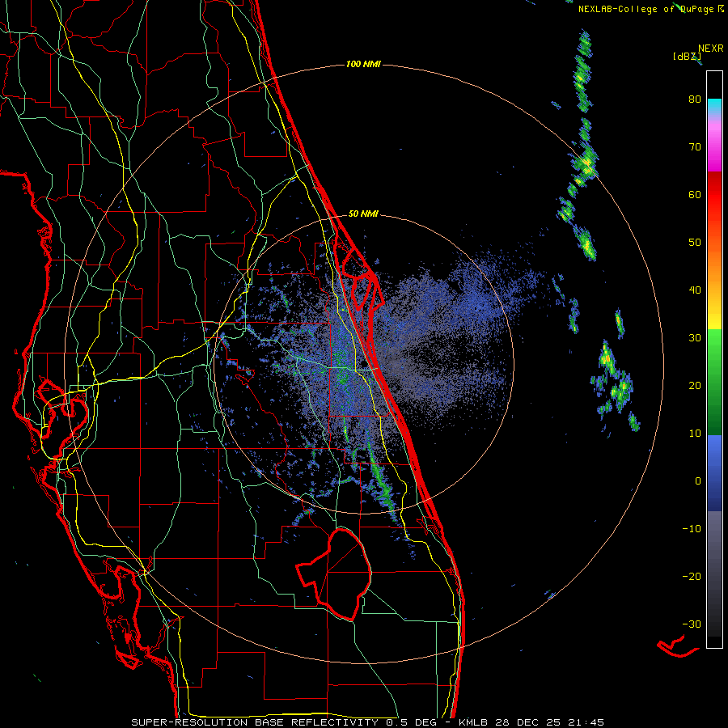
Task: Click the -10 value on dBZ scale
Action: point(692,529)
